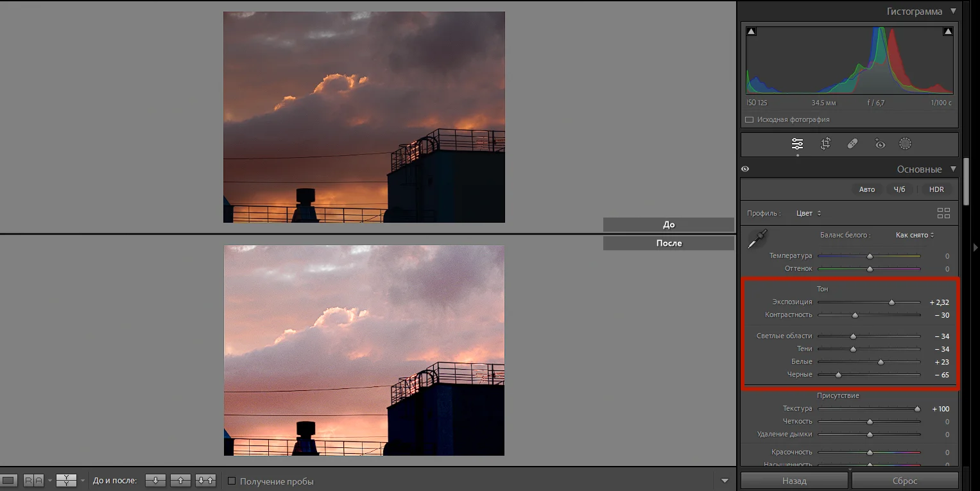Switch to Loupe view in bottom toolbar
This screenshot has width=980, height=491.
(8, 480)
